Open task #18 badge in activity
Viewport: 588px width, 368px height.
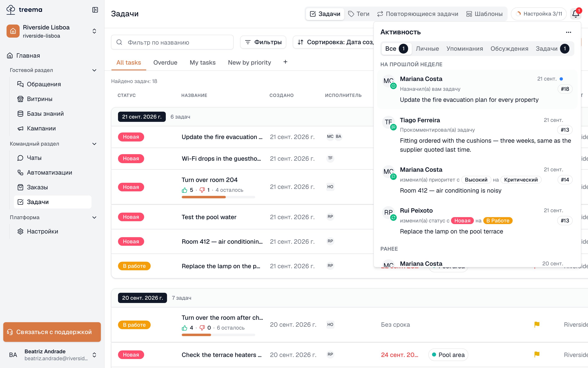pyautogui.click(x=565, y=89)
